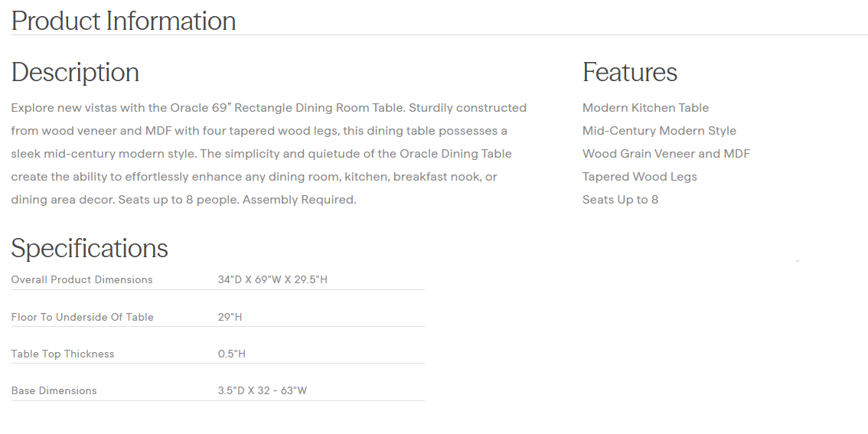The image size is (868, 434).
Task: Select the 34"D X 69"W X 29.5"H value
Action: tap(272, 279)
